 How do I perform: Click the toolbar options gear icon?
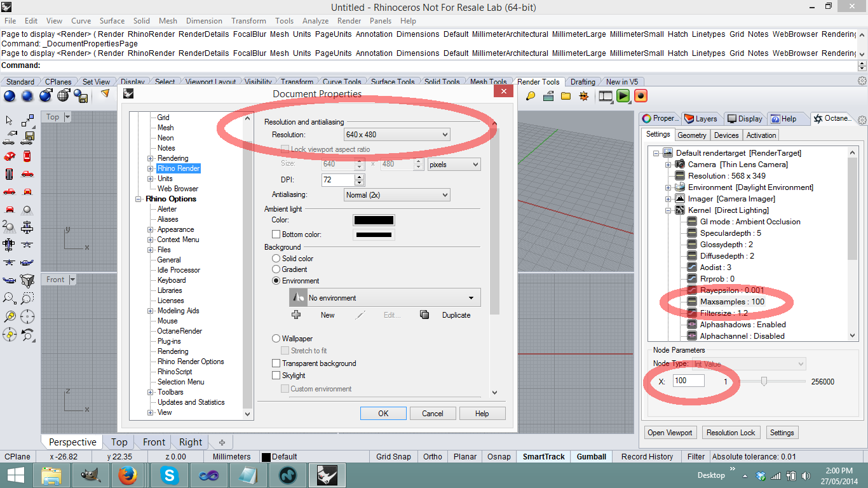[862, 81]
